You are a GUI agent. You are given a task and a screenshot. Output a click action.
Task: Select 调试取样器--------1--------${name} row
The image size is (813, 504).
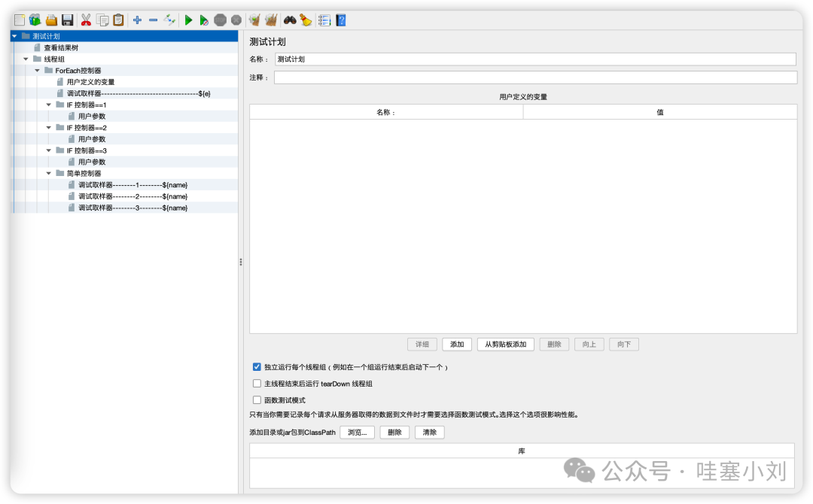[x=124, y=184]
